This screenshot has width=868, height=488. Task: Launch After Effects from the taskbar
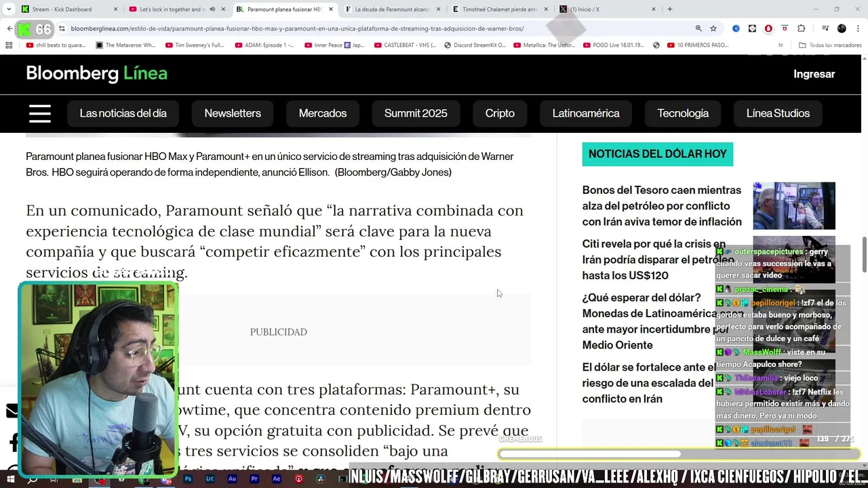coord(277,479)
